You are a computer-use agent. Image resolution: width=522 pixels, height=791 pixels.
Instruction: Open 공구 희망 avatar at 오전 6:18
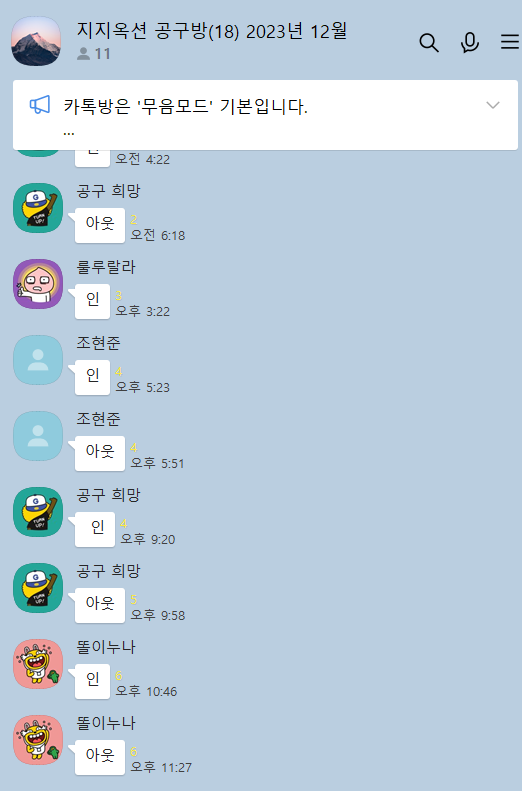coord(38,208)
